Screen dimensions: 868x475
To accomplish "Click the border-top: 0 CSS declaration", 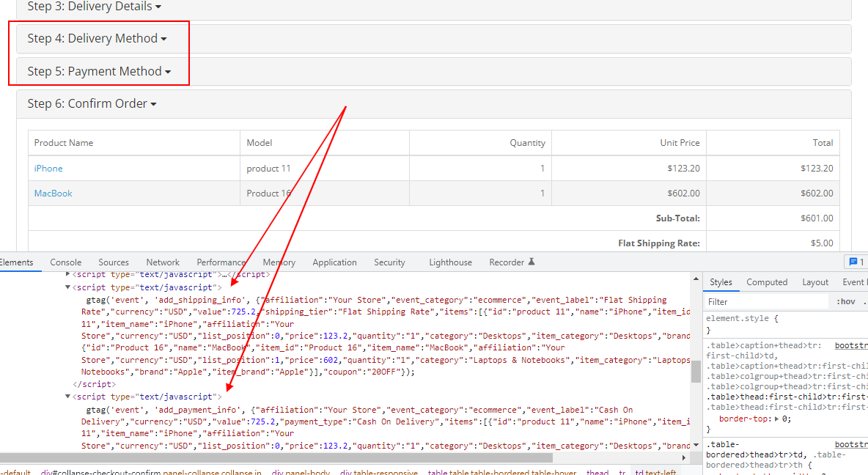I will (x=755, y=419).
